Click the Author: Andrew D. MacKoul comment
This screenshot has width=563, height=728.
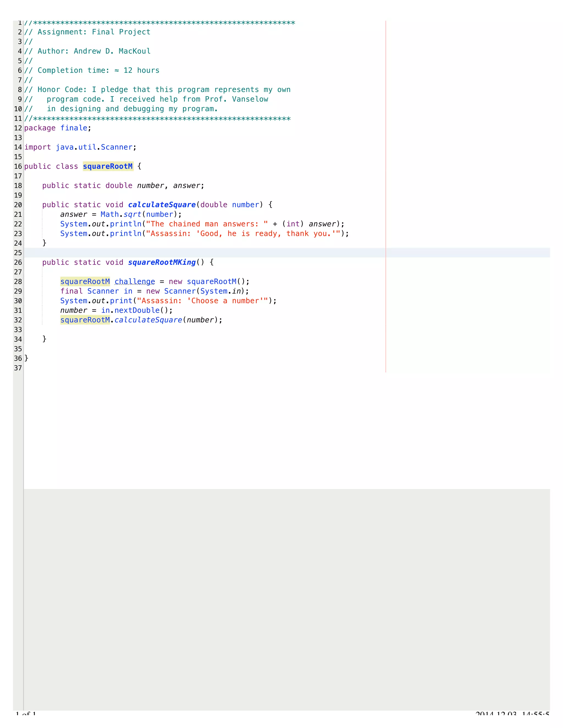click(x=87, y=51)
